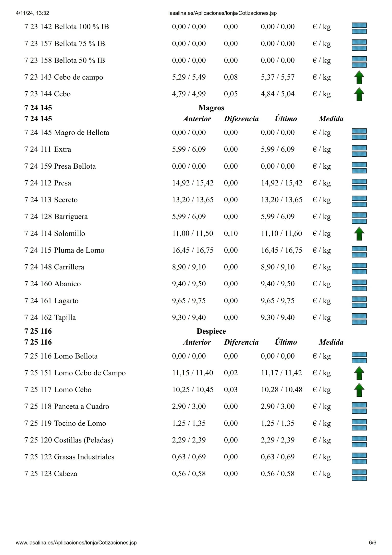The height and width of the screenshot is (555, 392).
Task: Click blue unchanged icon beside Cabeza
Action: click(359, 475)
